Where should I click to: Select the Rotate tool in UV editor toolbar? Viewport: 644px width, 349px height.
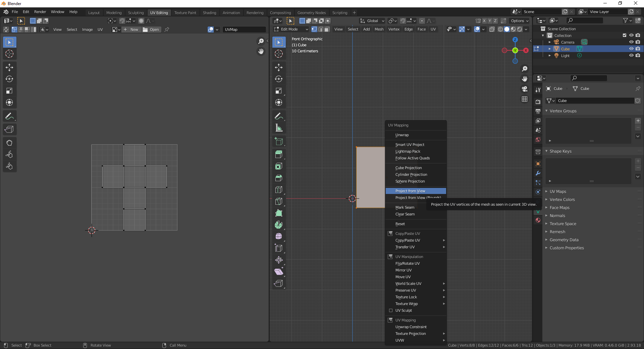tap(9, 79)
